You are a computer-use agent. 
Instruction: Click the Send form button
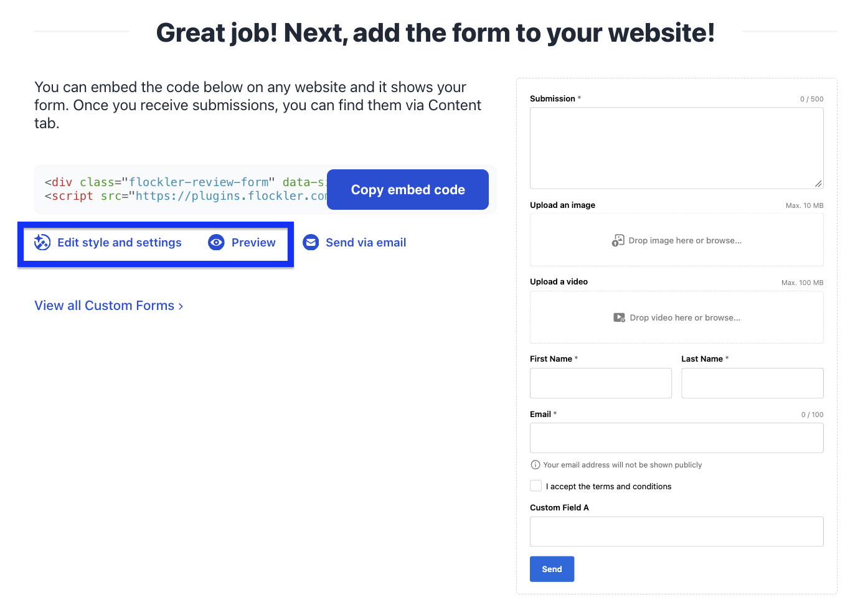(x=552, y=569)
